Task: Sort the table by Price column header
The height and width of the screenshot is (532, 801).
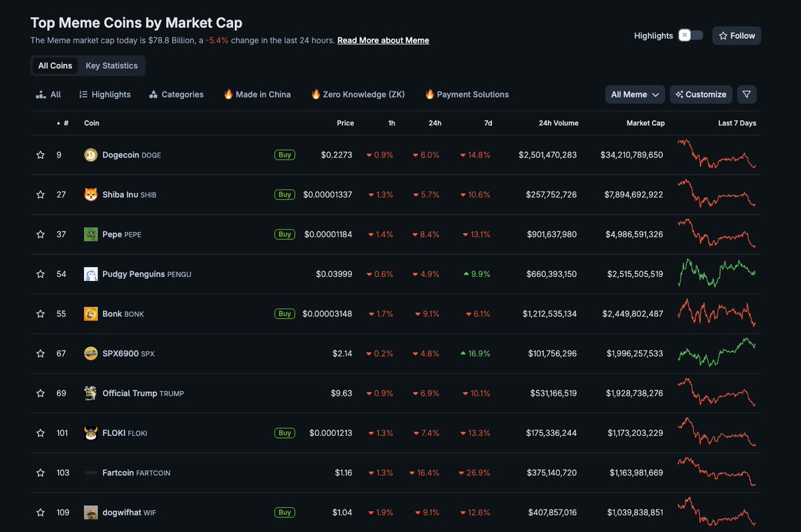Action: tap(345, 123)
